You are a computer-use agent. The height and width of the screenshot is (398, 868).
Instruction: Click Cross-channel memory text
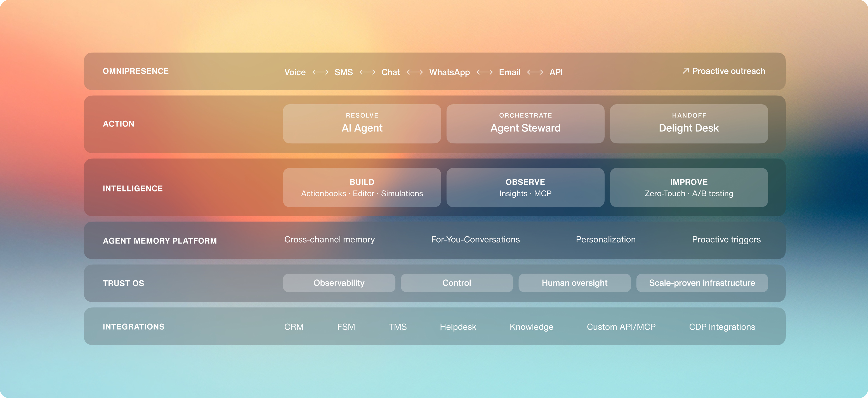[329, 240]
